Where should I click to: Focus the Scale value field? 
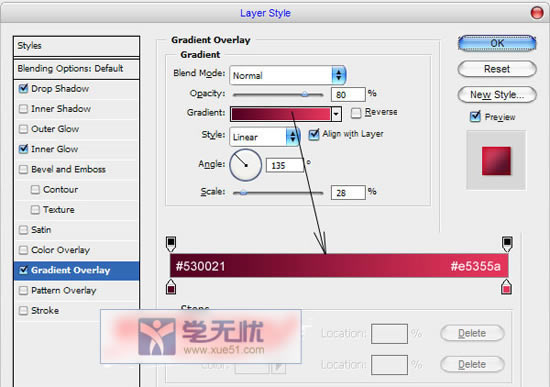348,193
